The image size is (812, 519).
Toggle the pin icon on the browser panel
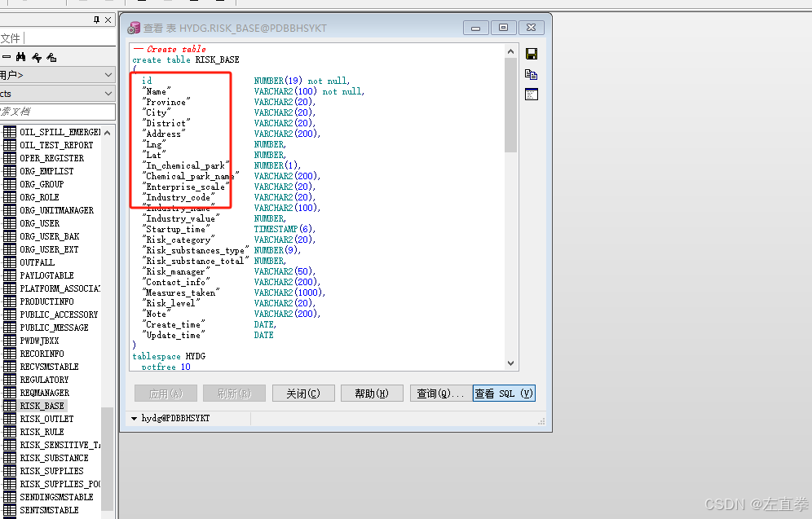pos(96,20)
